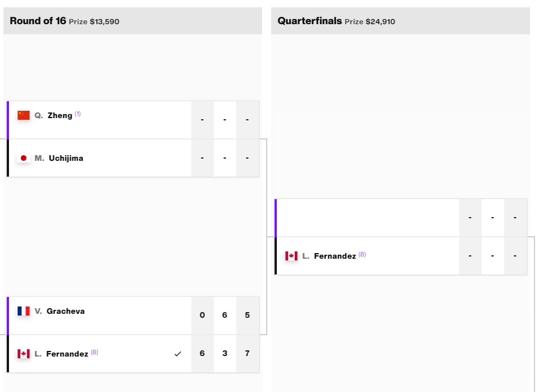
Task: Select the Quarterfinals header
Action: coord(309,21)
